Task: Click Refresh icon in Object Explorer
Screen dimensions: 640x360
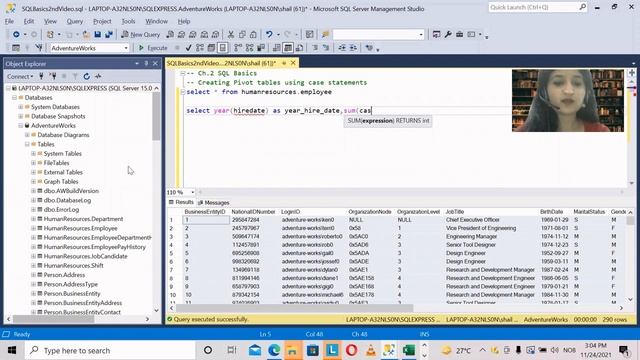Action: 87,76
